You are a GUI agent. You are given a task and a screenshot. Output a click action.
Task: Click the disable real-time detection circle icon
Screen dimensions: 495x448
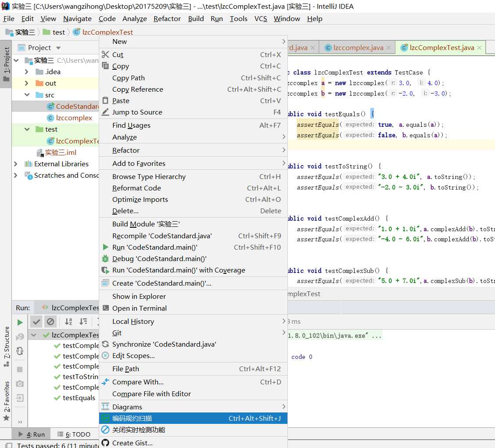105,430
